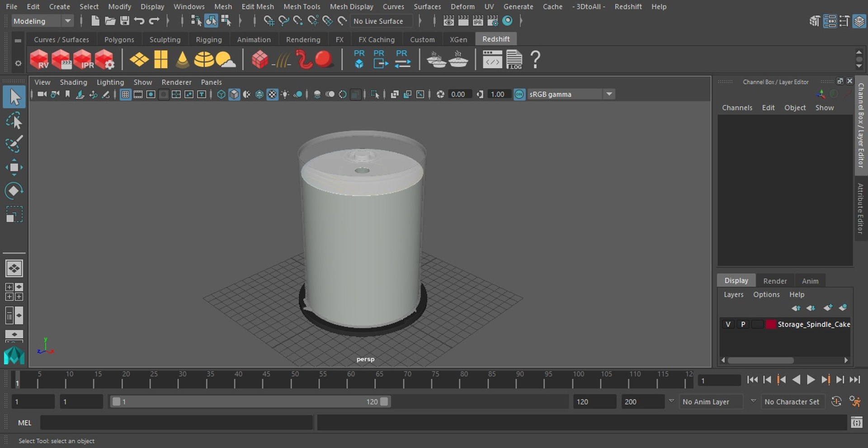Open Redshift RenderView (RV) shelf icon
868x448 pixels.
tap(39, 59)
